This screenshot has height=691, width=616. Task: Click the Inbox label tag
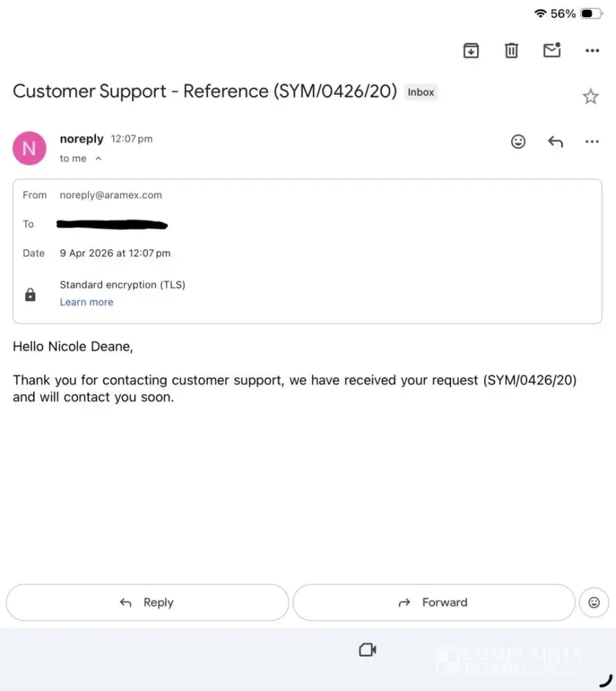click(x=421, y=92)
